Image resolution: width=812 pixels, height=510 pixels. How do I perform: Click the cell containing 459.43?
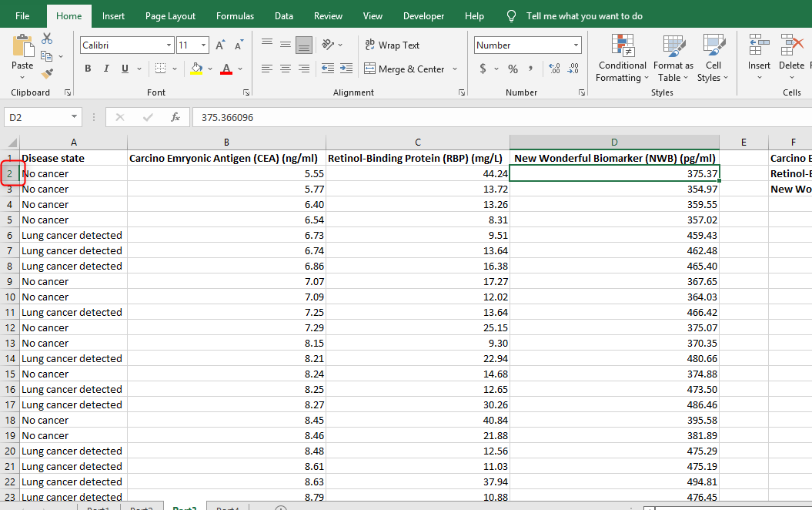[614, 235]
